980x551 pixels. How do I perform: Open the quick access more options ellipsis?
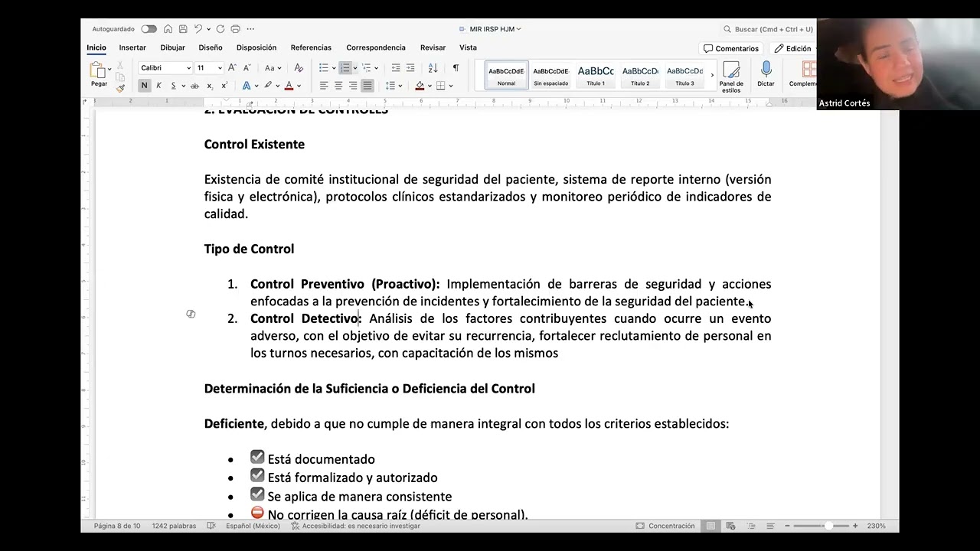pyautogui.click(x=250, y=29)
